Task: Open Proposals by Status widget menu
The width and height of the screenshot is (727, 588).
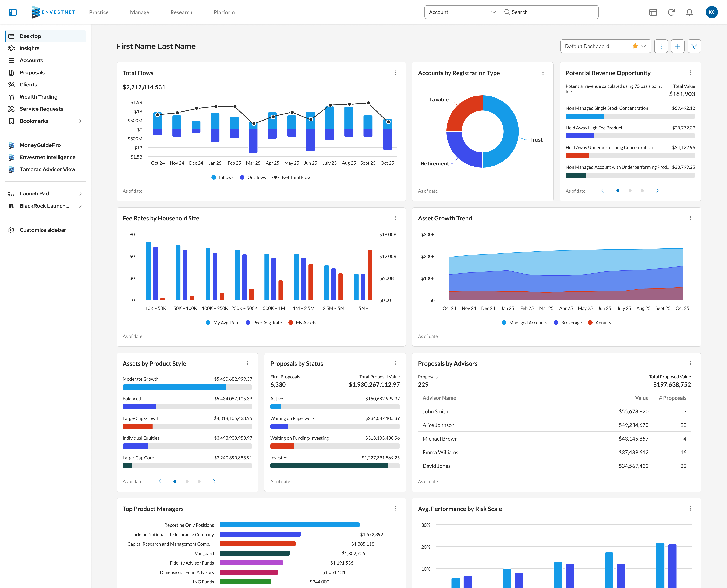Action: (x=395, y=363)
